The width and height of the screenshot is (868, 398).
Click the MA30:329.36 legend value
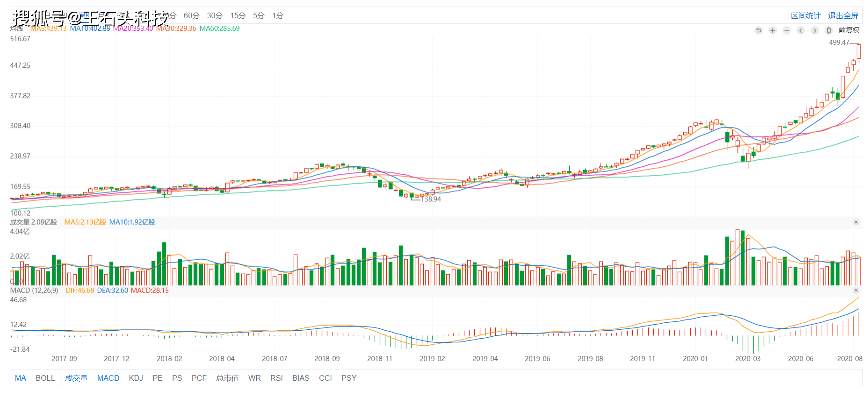[x=176, y=28]
